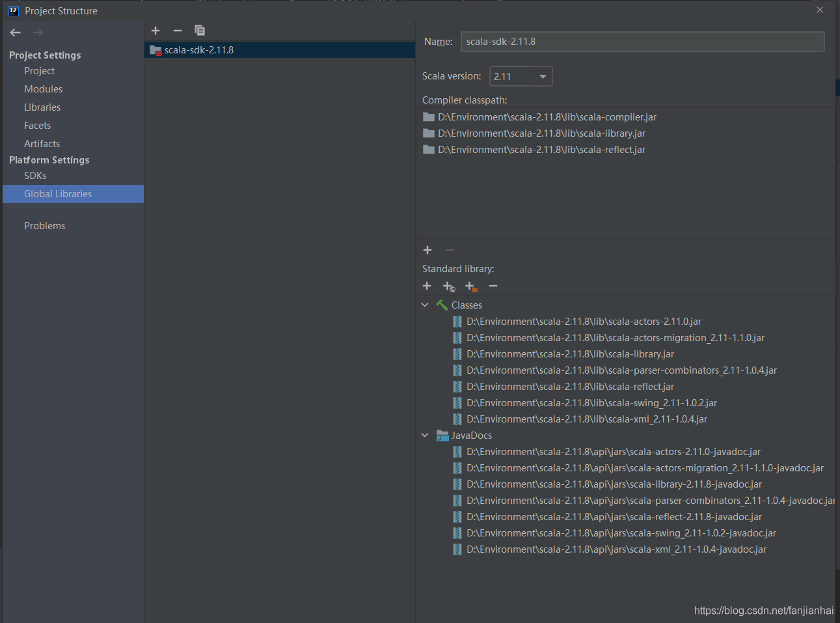Remove entry from compiler classpath
Image resolution: width=840 pixels, height=623 pixels.
450,250
